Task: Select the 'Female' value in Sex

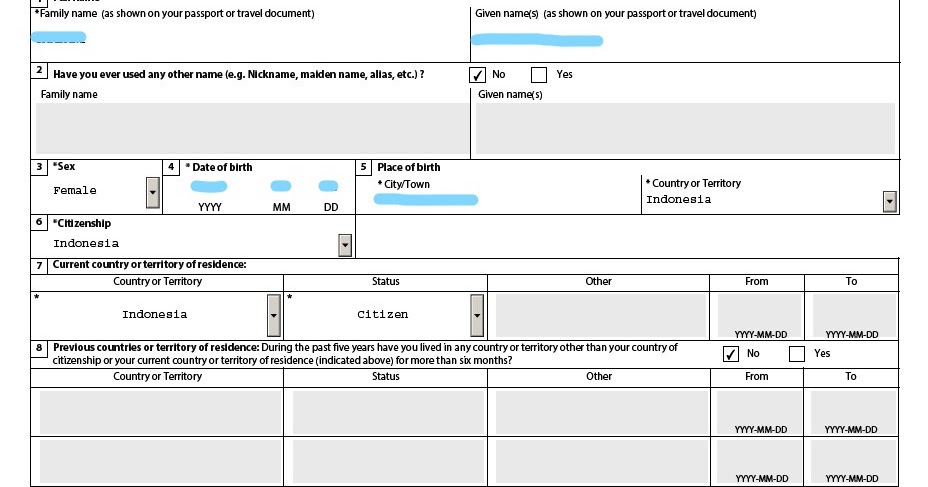Action: [75, 191]
